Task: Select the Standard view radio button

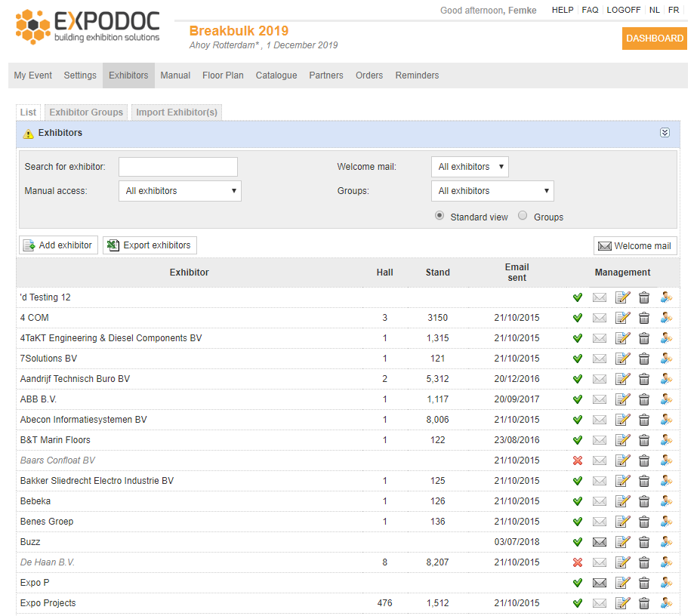Action: (439, 216)
